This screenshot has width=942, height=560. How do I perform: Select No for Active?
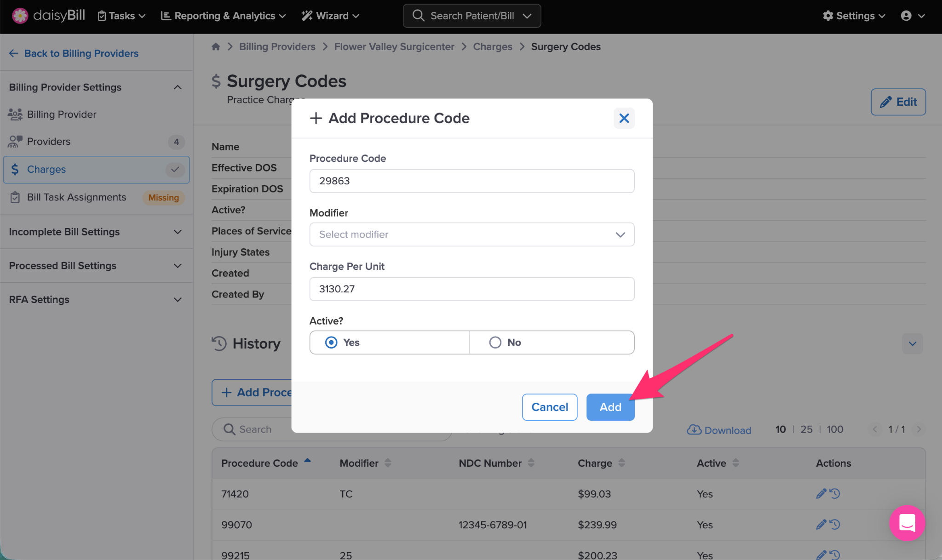click(495, 342)
